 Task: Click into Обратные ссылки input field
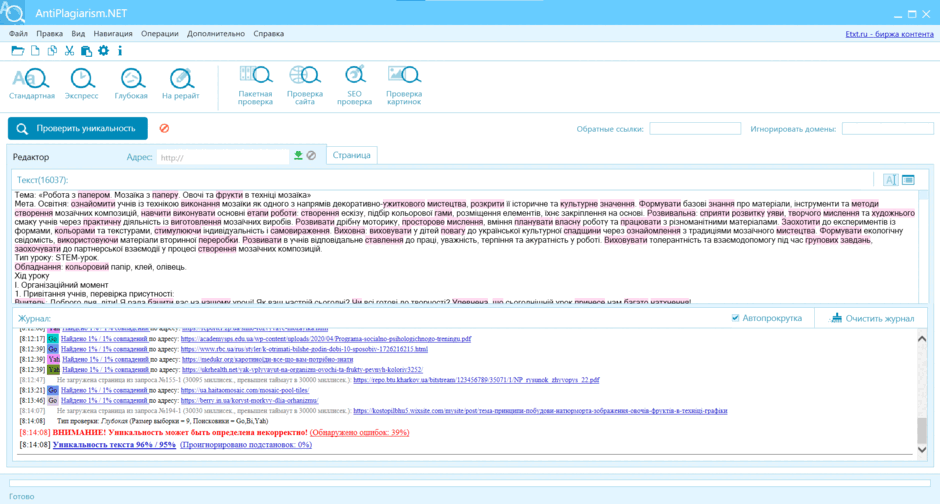[695, 128]
